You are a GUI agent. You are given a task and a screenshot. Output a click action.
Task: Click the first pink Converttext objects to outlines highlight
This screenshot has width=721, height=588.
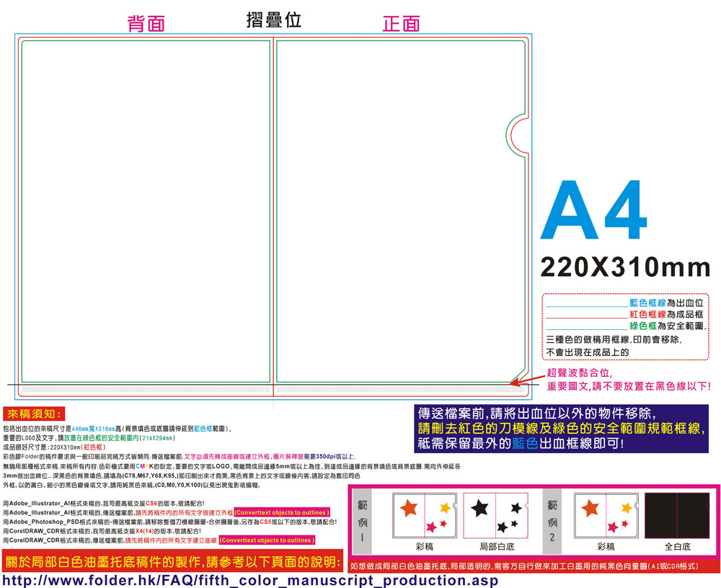[282, 512]
